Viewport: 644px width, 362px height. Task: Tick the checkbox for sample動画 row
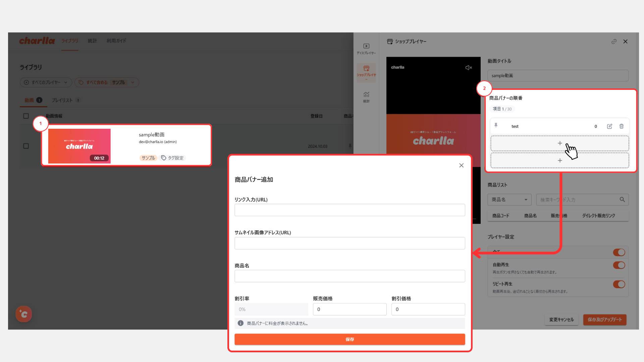pyautogui.click(x=26, y=146)
